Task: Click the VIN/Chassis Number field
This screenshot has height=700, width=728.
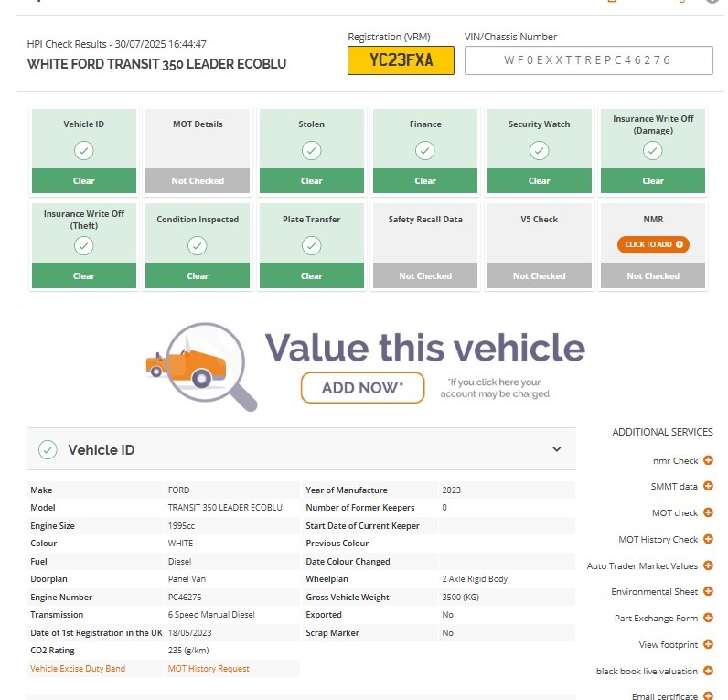Action: click(x=589, y=59)
